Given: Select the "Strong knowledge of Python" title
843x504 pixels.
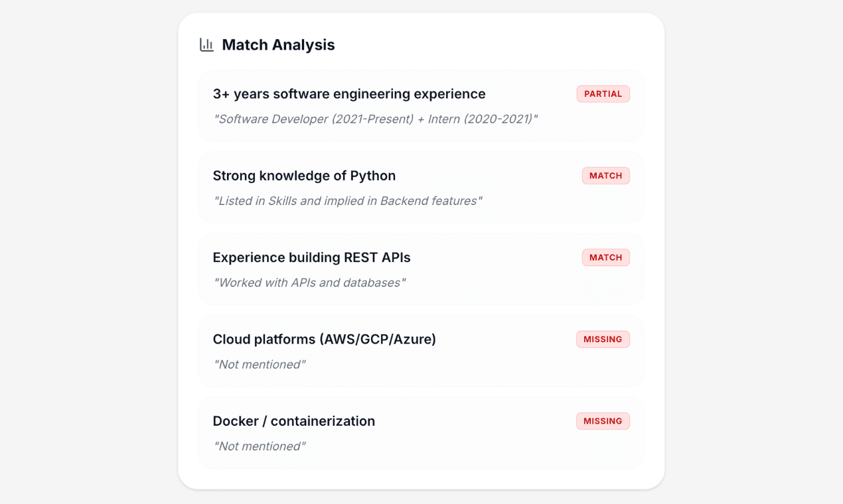Looking at the screenshot, I should pyautogui.click(x=304, y=176).
